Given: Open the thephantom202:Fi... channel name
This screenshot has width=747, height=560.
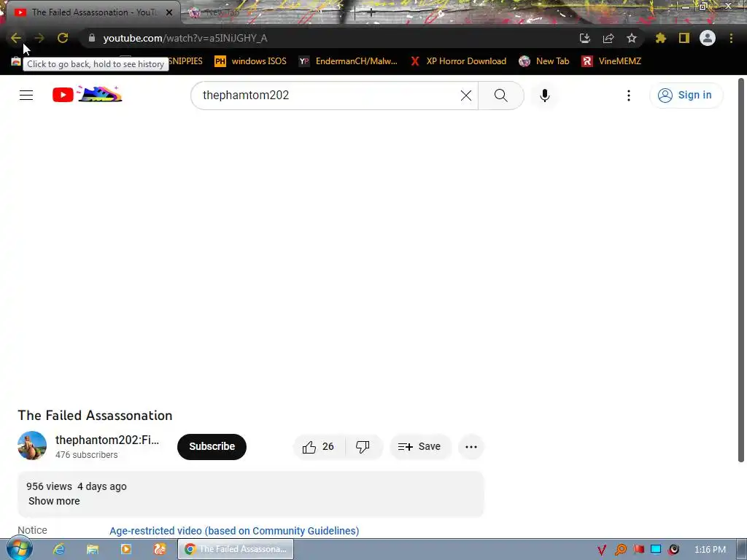Looking at the screenshot, I should (107, 440).
